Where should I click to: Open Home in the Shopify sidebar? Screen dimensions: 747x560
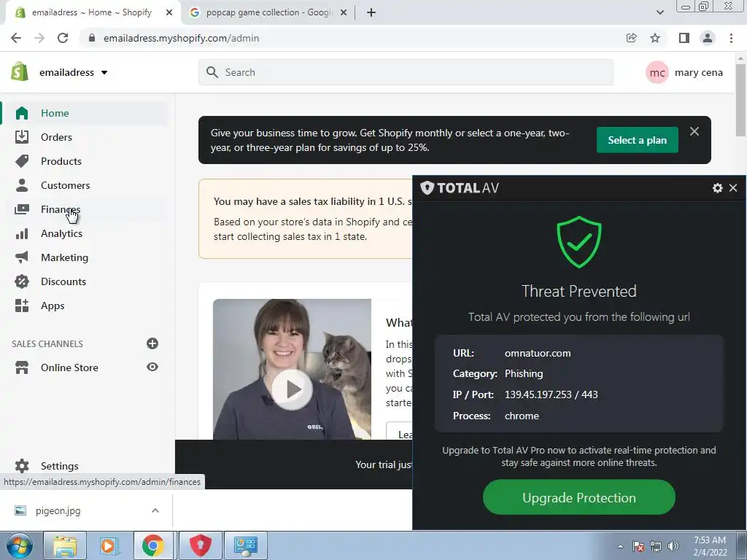coord(55,113)
